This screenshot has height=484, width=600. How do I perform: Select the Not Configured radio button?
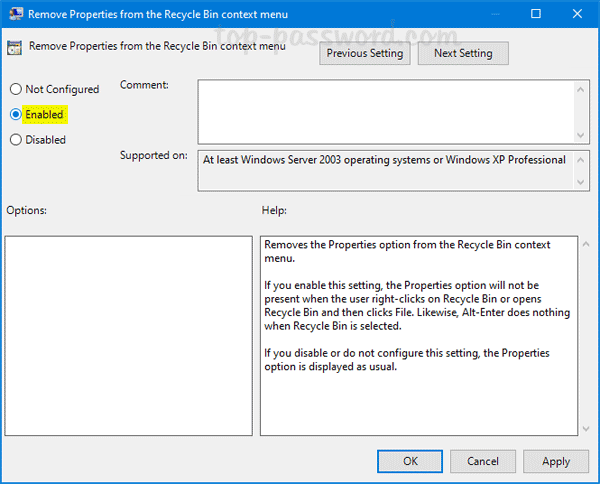[x=16, y=89]
